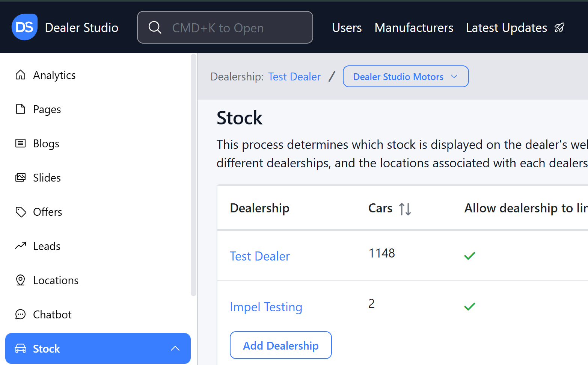Viewport: 588px width, 365px height.
Task: Click the Locations pin icon
Action: pyautogui.click(x=21, y=280)
